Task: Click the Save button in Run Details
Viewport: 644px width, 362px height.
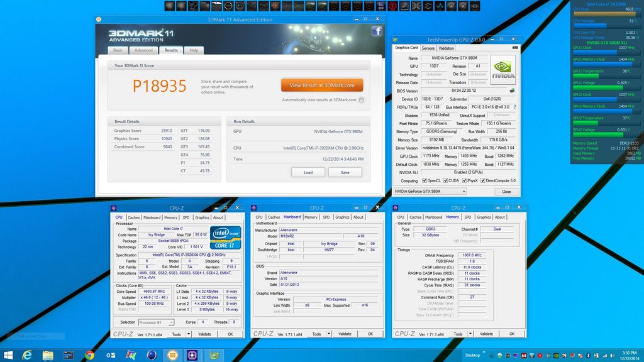Action: pyautogui.click(x=345, y=172)
